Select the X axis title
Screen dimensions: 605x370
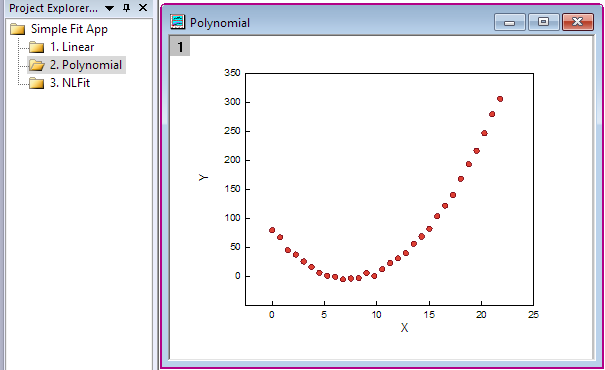pos(404,328)
